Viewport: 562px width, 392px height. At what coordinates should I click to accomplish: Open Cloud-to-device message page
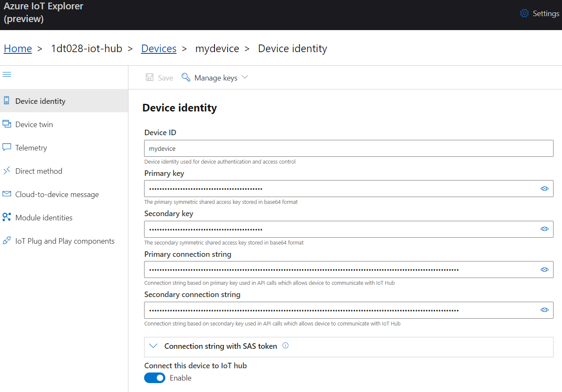(57, 195)
